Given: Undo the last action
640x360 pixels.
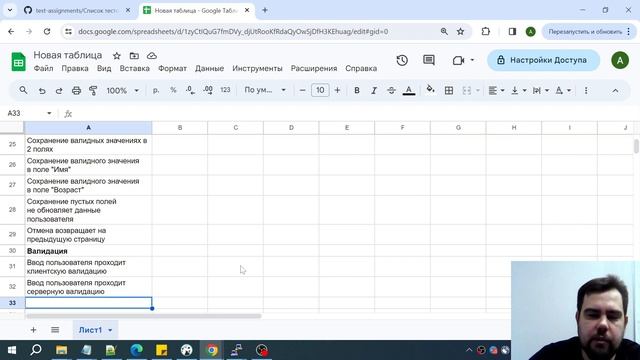Looking at the screenshot, I should 42,91.
